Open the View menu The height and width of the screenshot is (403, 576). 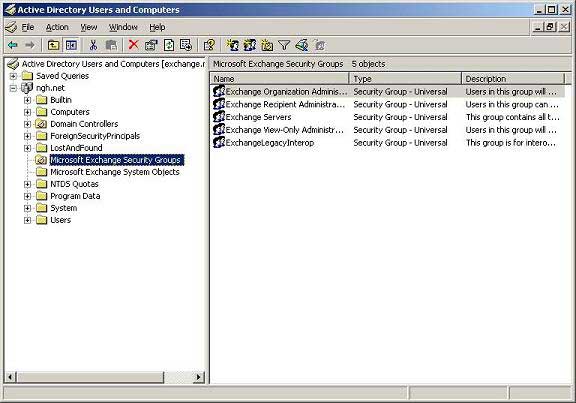pyautogui.click(x=89, y=27)
